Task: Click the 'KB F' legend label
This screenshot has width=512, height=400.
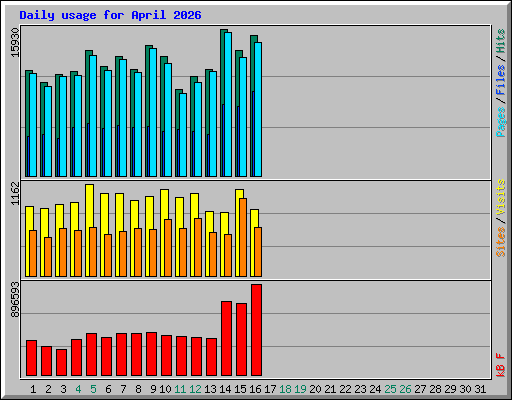Action: (x=500, y=365)
